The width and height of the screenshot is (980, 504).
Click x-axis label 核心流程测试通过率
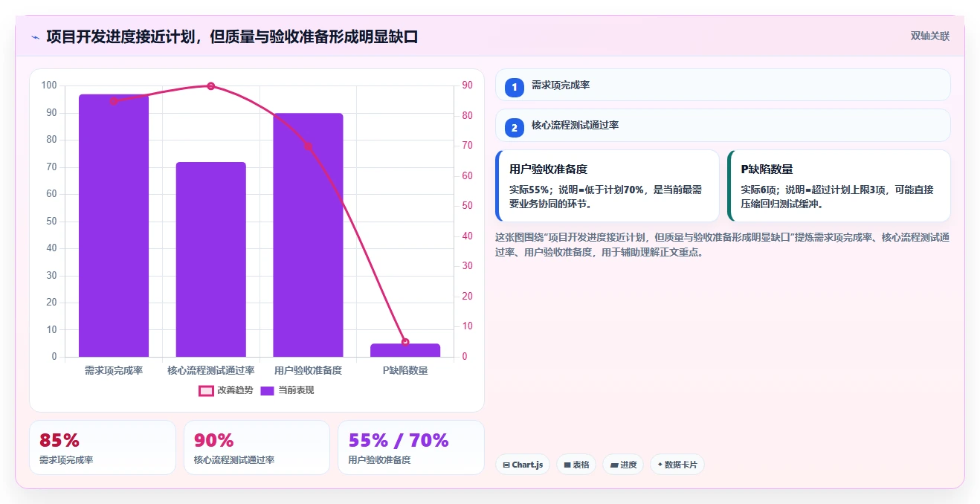[211, 370]
